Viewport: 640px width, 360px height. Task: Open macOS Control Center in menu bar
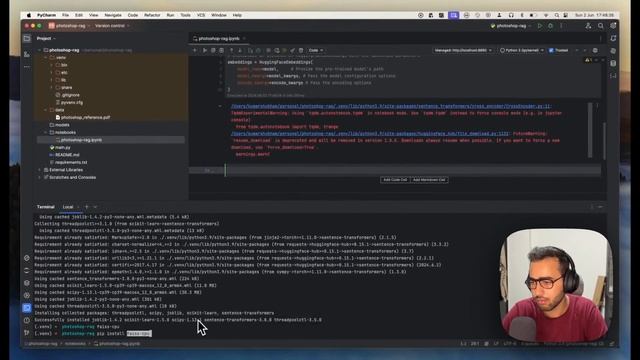(x=565, y=15)
